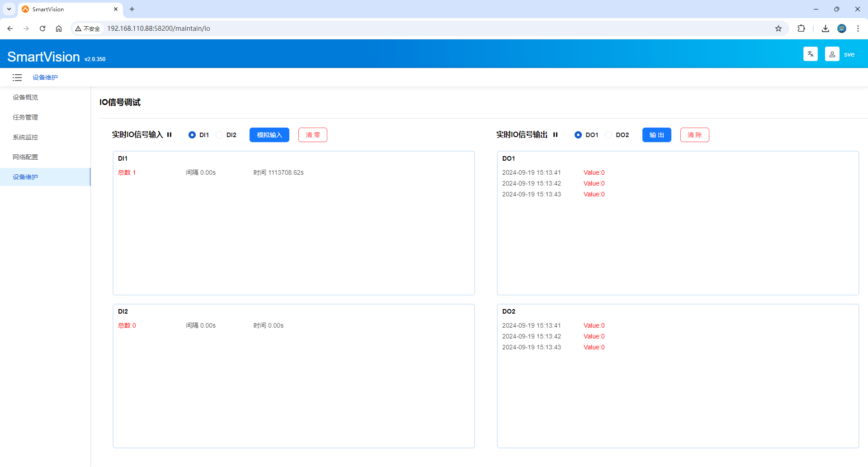Viewport: 868px width, 467px height.
Task: Click the 设备维护 breadcrumb link
Action: [45, 77]
